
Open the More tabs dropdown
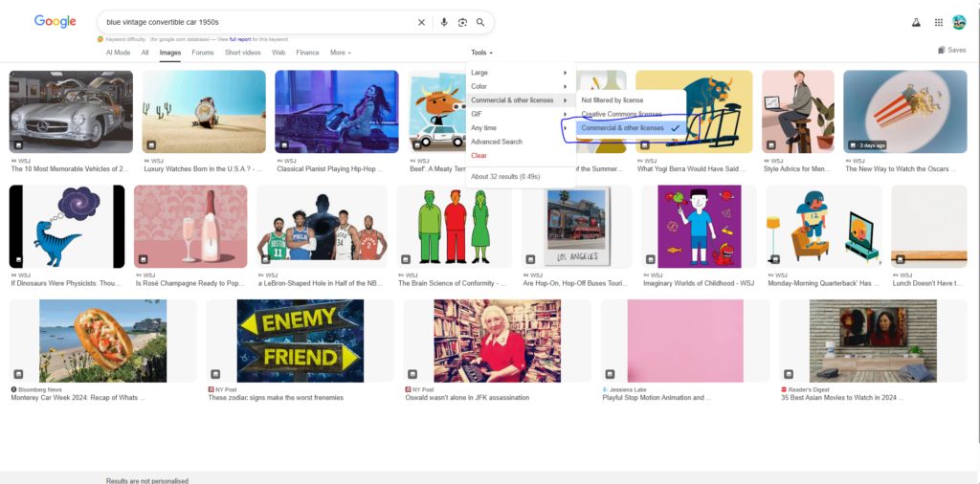pos(341,53)
